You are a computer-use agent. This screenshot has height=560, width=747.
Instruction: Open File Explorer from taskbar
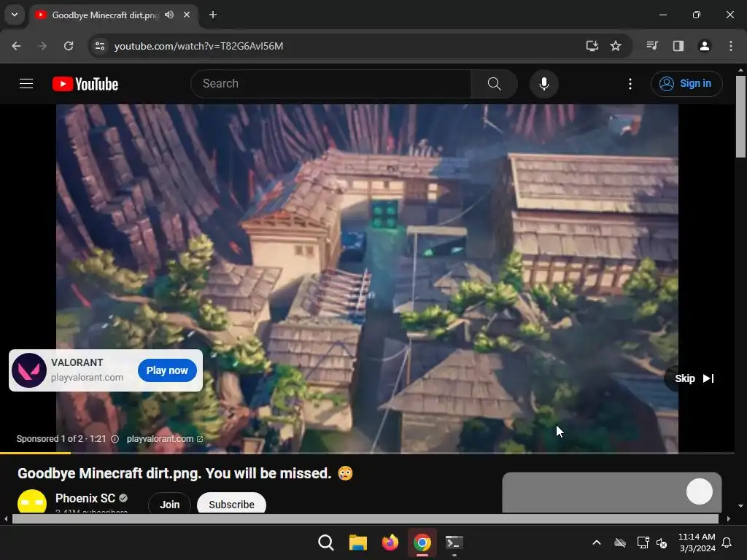point(357,542)
